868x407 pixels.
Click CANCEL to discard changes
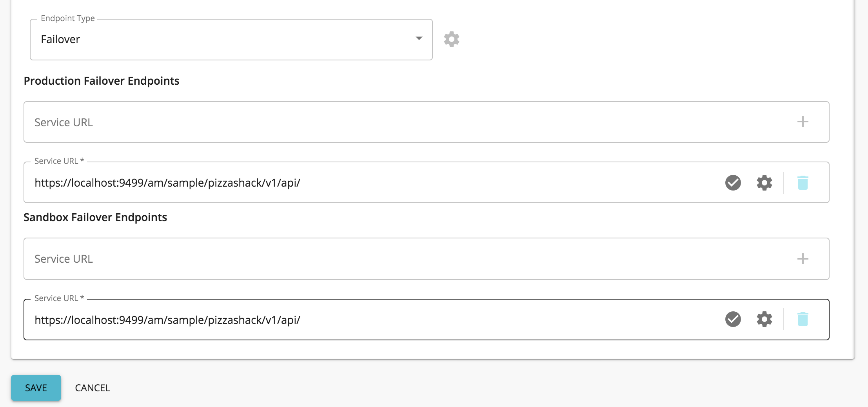(x=92, y=387)
